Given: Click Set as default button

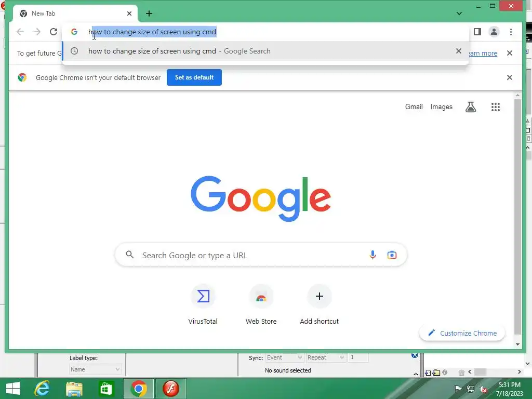Looking at the screenshot, I should [x=194, y=77].
